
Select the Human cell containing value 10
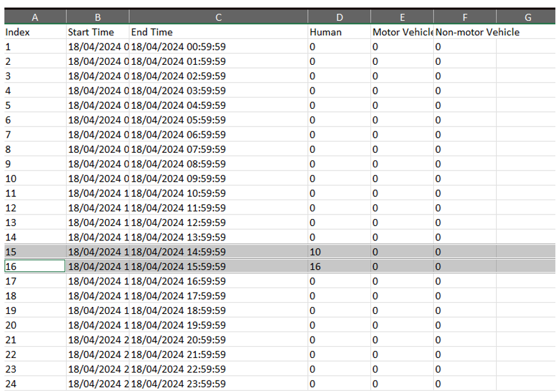click(339, 252)
